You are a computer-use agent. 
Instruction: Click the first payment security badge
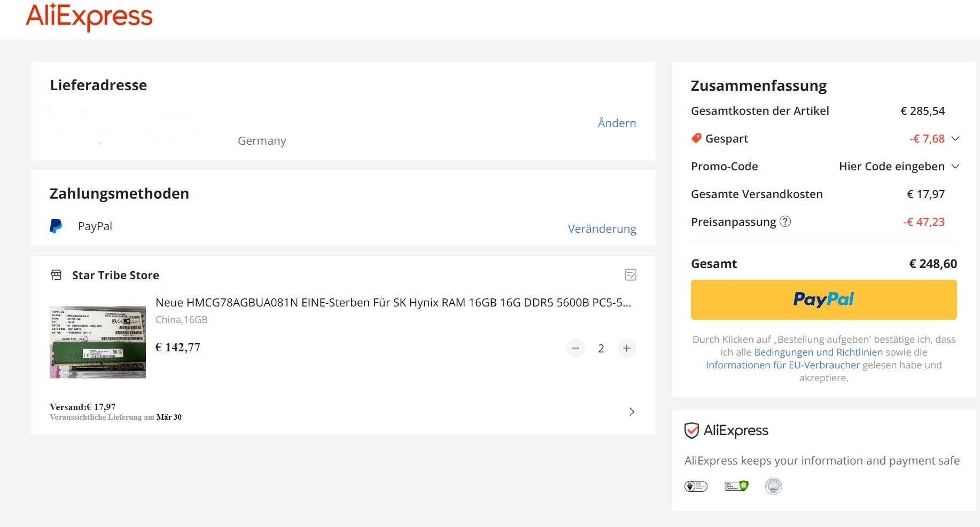point(696,486)
